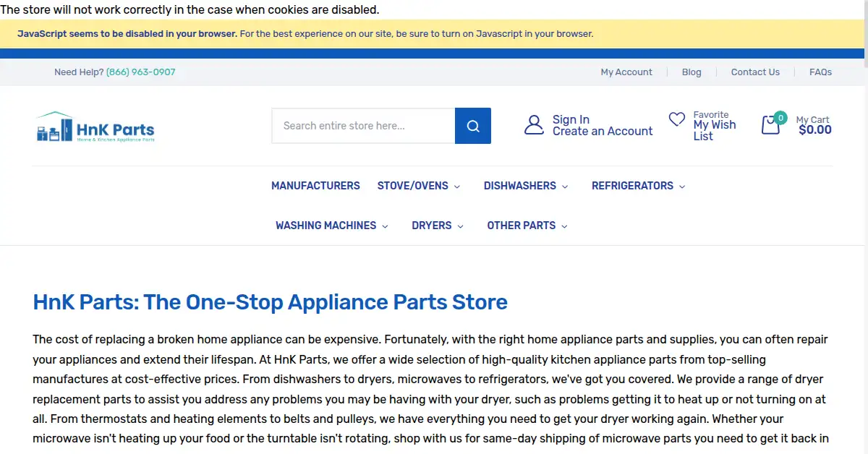Click Create an Account link
868x454 pixels.
(x=603, y=132)
